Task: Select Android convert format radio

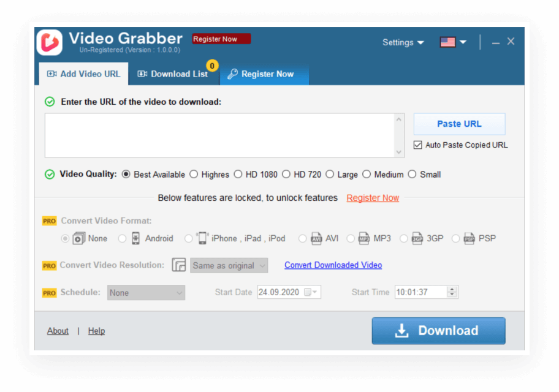Action: point(123,238)
